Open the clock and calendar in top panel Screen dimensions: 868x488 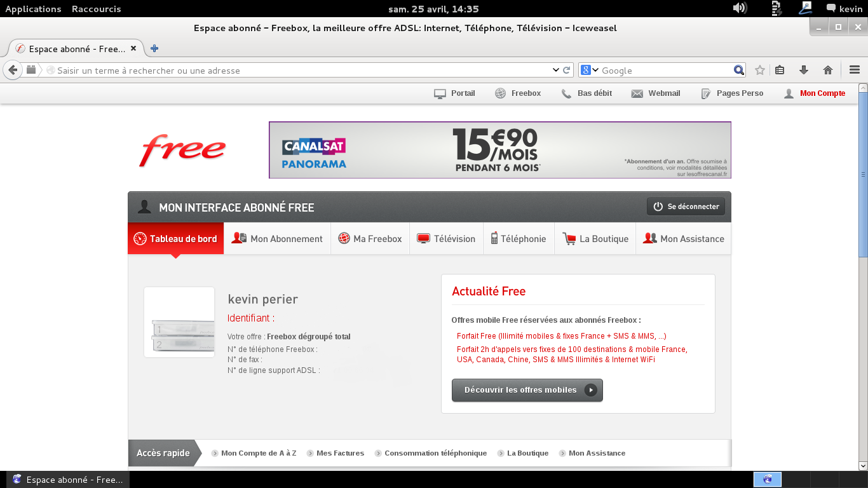pos(433,9)
